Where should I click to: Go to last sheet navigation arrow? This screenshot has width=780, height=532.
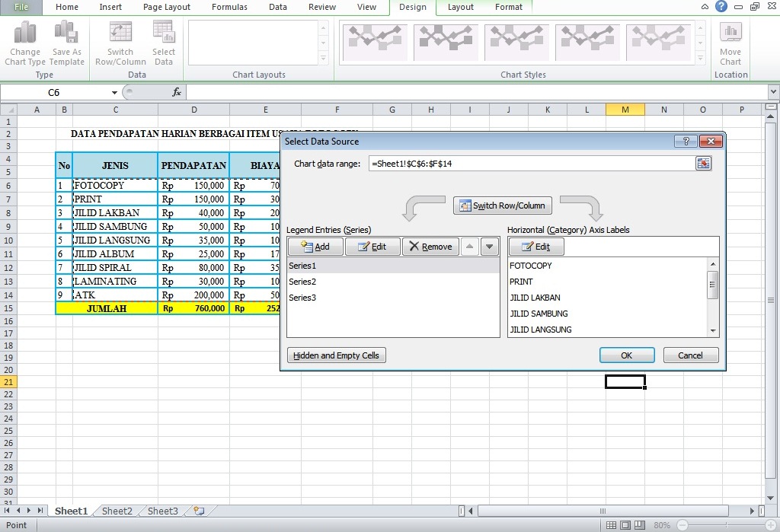(x=40, y=511)
